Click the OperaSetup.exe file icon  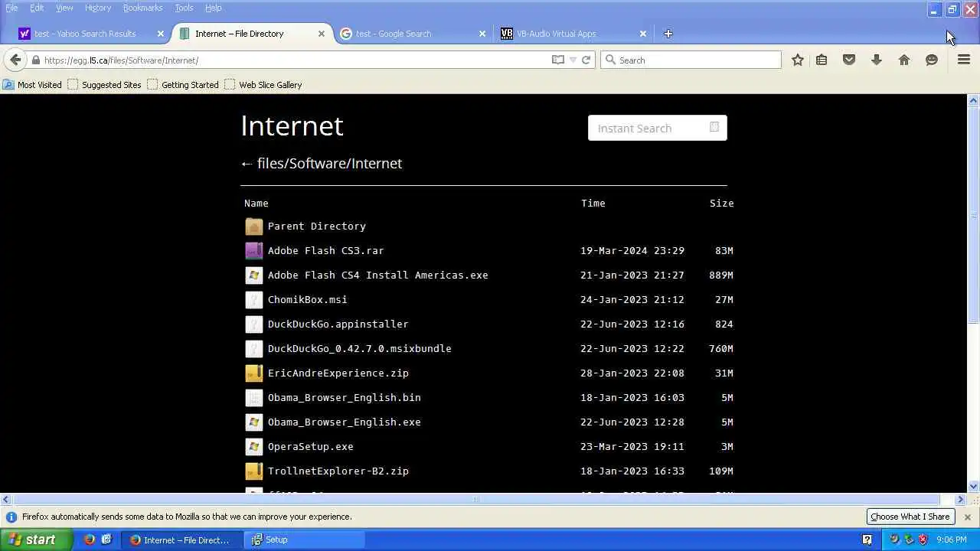coord(254,447)
